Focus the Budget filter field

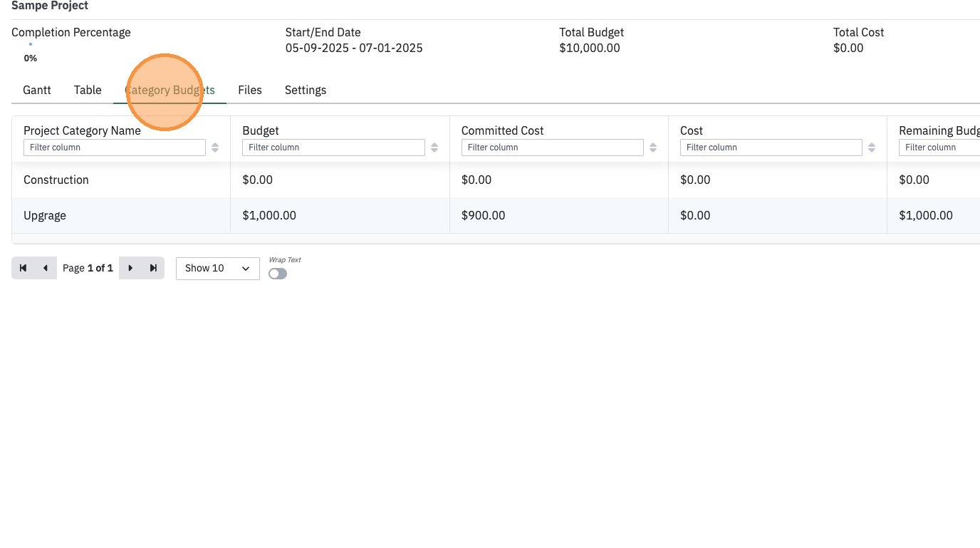click(333, 148)
